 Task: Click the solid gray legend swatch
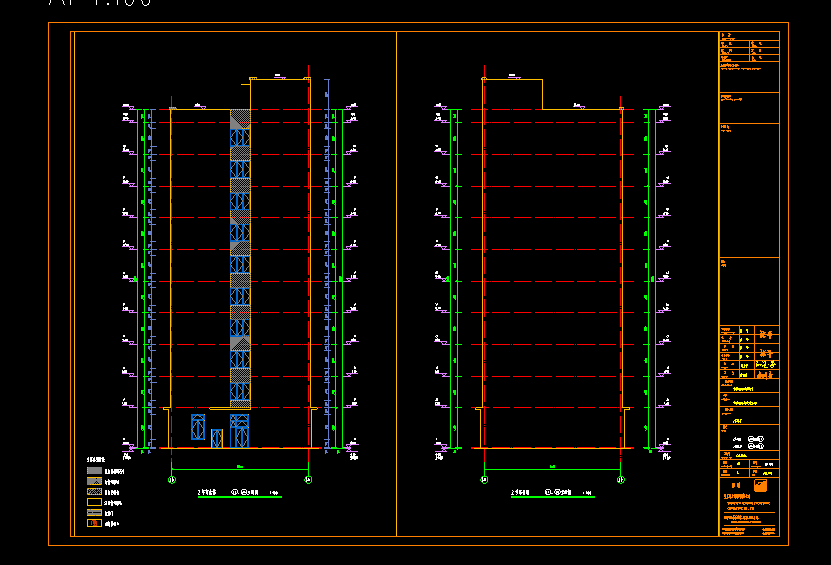(94, 471)
